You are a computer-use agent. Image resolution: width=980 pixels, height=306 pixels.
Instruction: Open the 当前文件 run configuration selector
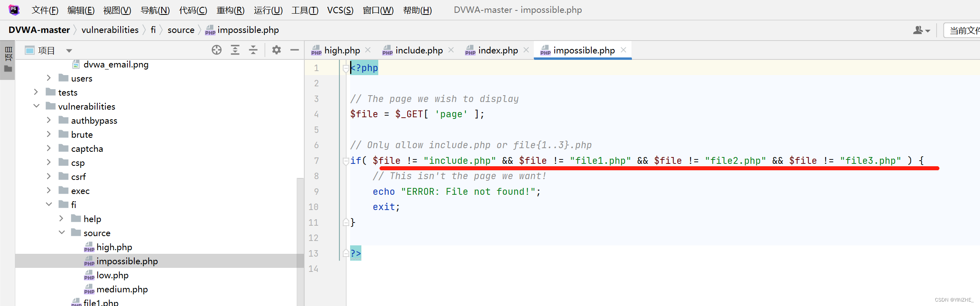pyautogui.click(x=962, y=31)
